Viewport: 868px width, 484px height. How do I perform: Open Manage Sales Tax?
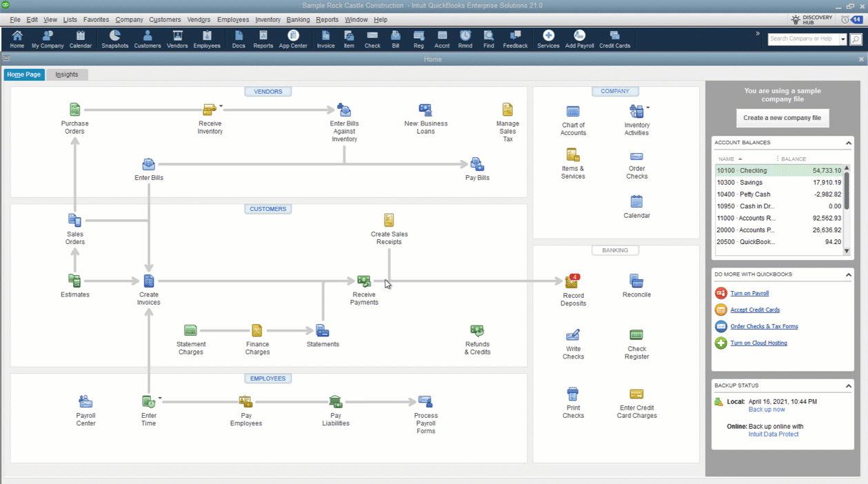[507, 110]
